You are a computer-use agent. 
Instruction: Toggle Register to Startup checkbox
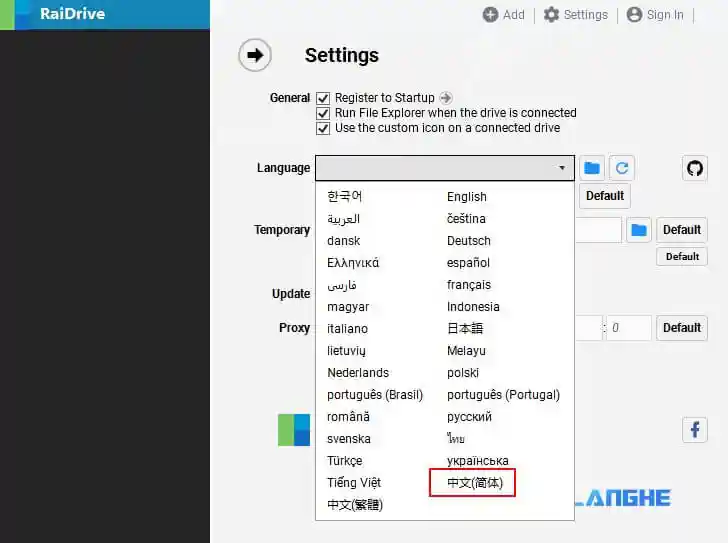pyautogui.click(x=323, y=98)
